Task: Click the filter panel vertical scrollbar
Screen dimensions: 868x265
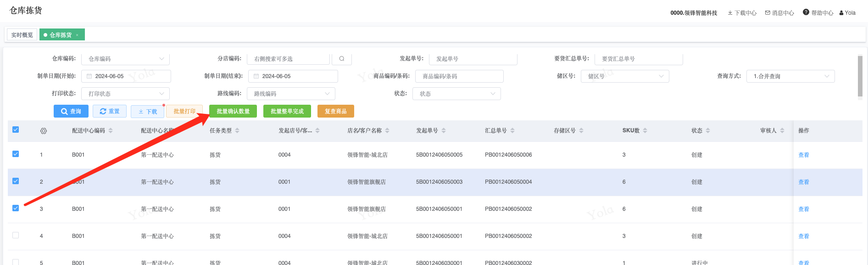Action: tap(860, 76)
